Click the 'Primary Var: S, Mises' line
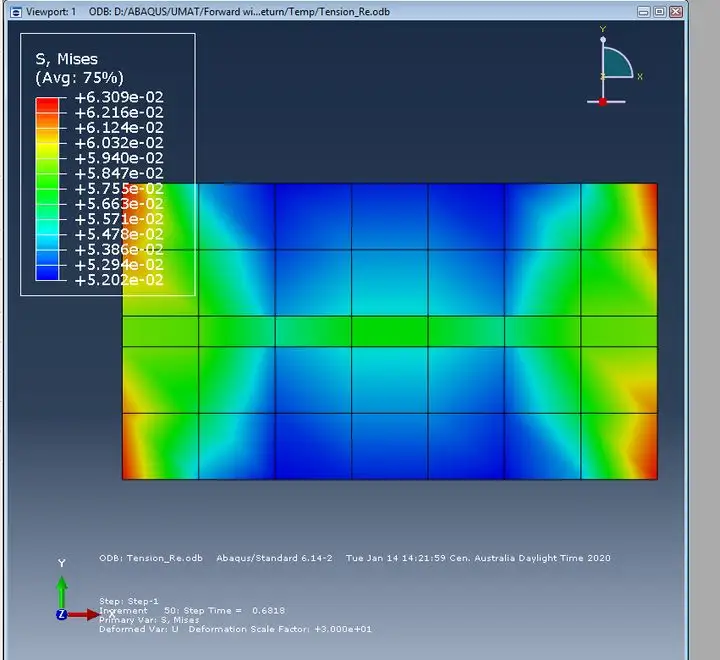720x660 pixels. [149, 620]
